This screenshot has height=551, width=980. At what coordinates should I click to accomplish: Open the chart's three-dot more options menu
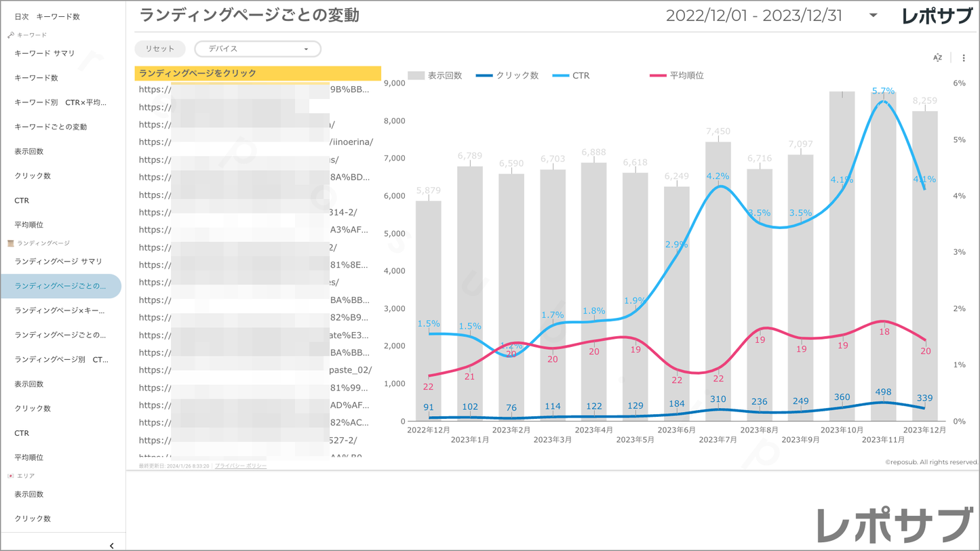click(x=964, y=58)
